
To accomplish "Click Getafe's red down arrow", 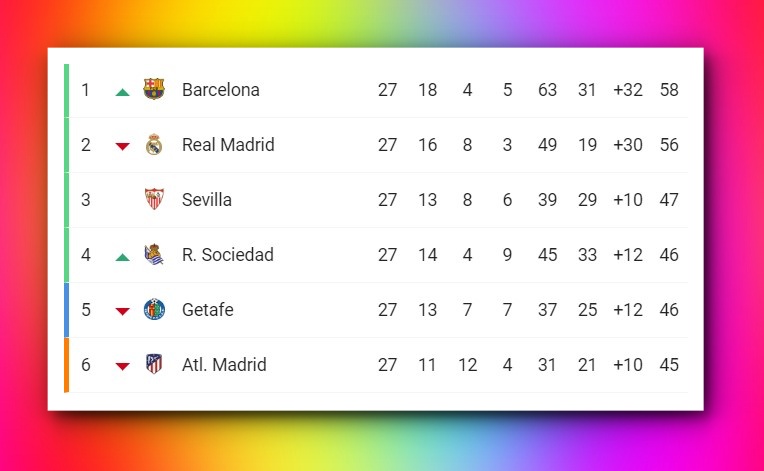I will pyautogui.click(x=122, y=311).
